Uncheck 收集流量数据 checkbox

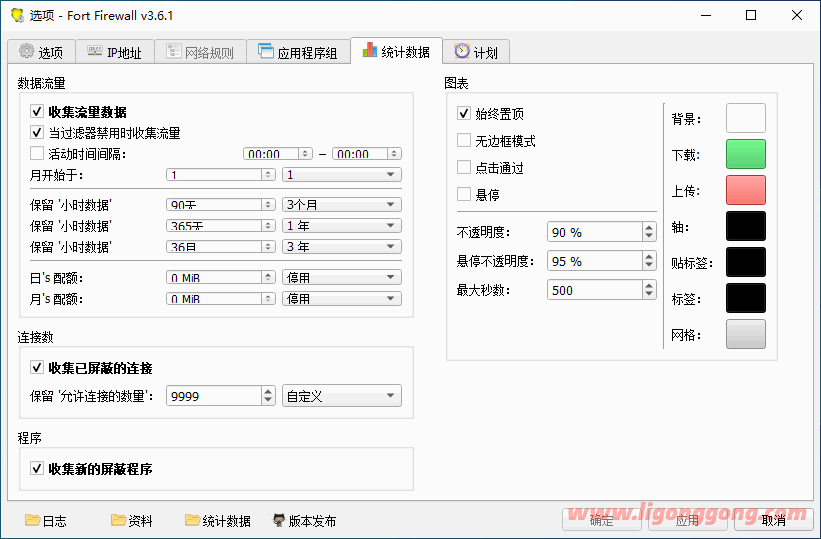click(x=37, y=112)
